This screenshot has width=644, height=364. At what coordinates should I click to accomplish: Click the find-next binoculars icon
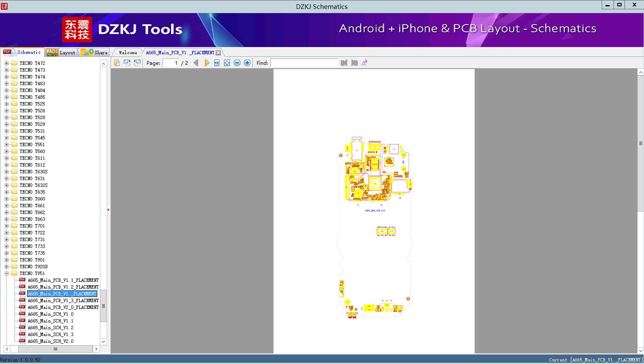[x=354, y=63]
